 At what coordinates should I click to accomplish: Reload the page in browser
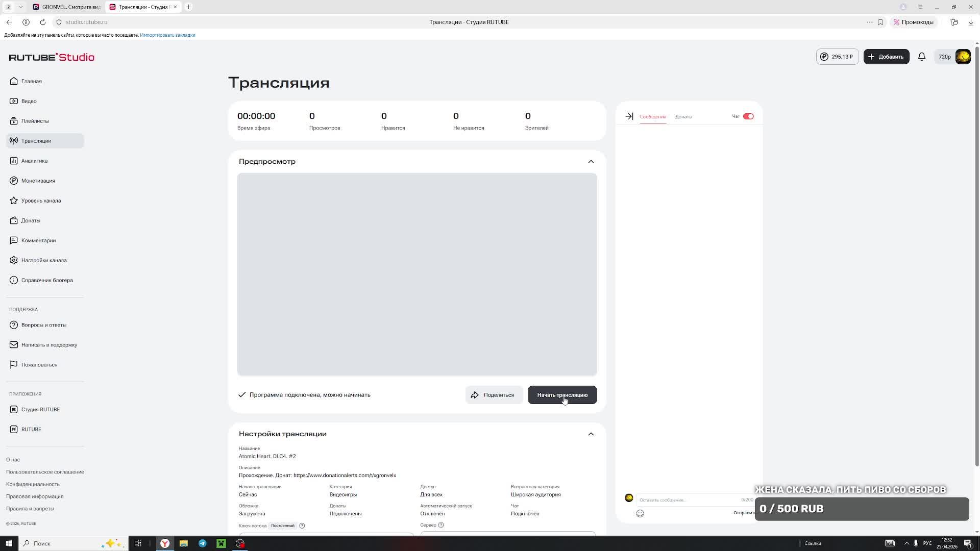(43, 22)
